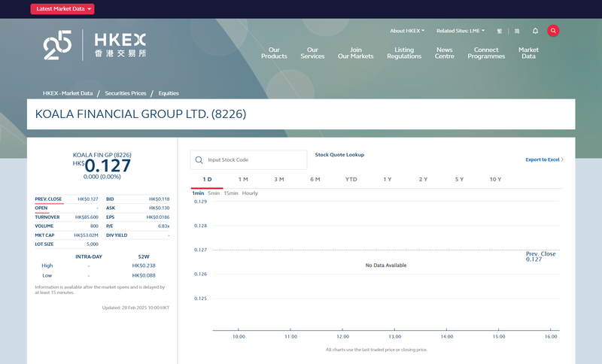The height and width of the screenshot is (364, 602).
Task: Open Listing Regulations menu
Action: point(404,53)
